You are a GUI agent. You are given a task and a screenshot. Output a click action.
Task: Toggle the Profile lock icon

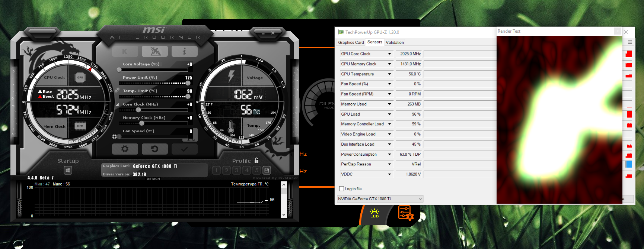256,160
